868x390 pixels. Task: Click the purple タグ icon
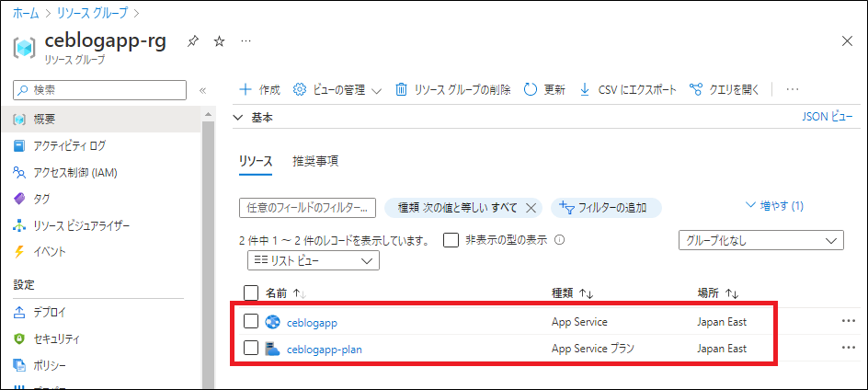coord(19,200)
